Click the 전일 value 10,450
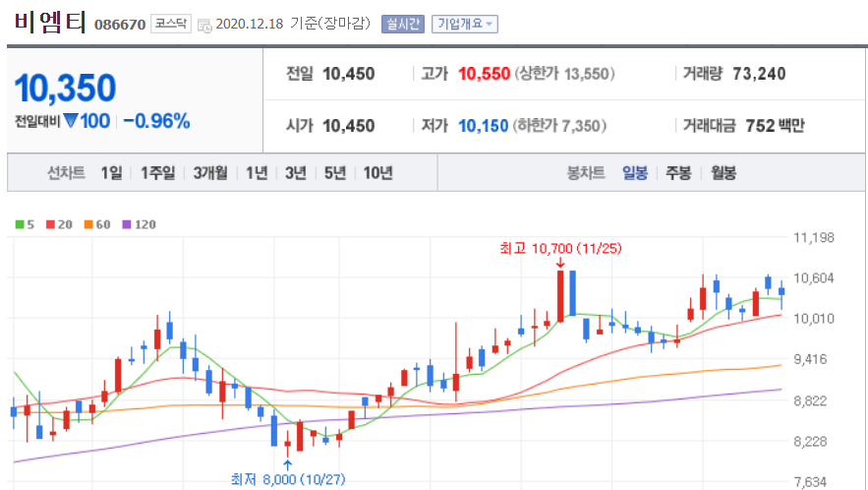Image resolution: width=868 pixels, height=490 pixels. [348, 74]
